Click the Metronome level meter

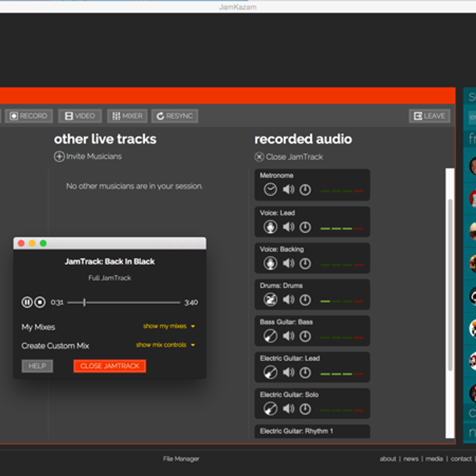tap(342, 191)
